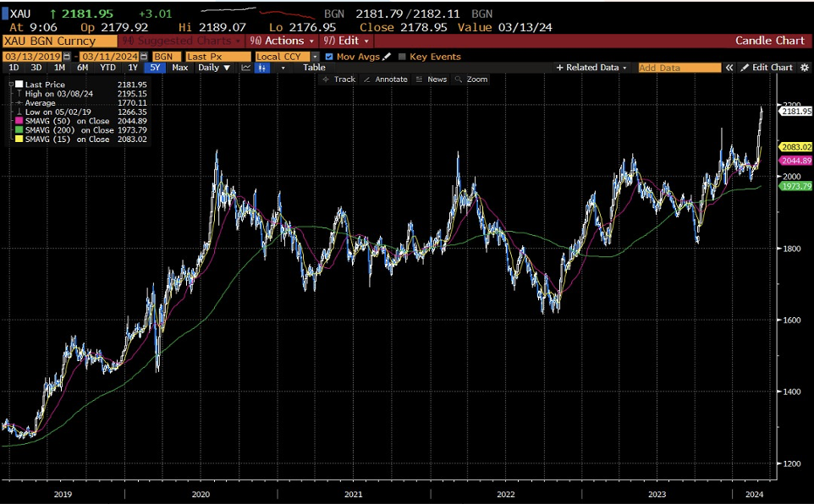Click the 'Average' legend row text
814x504 pixels.
click(x=40, y=103)
